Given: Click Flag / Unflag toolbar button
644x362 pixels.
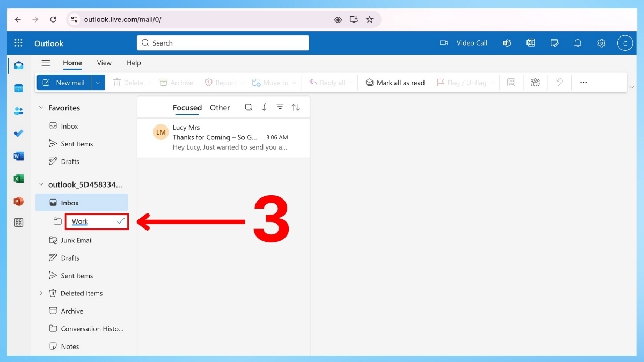Looking at the screenshot, I should coord(462,83).
